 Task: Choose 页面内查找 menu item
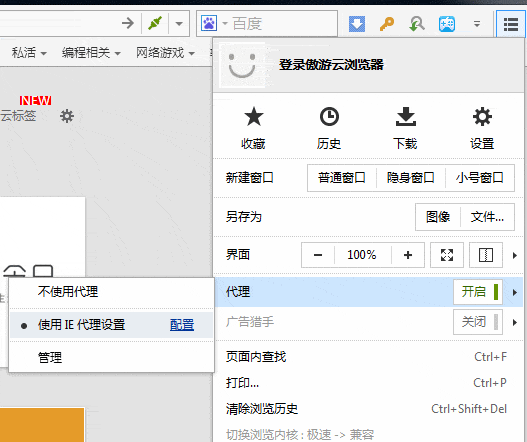[368, 357]
